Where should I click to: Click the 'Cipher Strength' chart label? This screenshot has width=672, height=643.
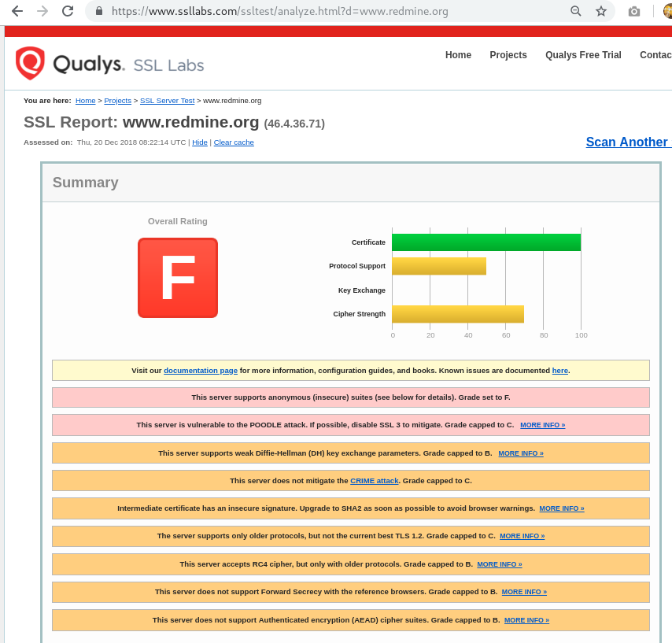(359, 314)
